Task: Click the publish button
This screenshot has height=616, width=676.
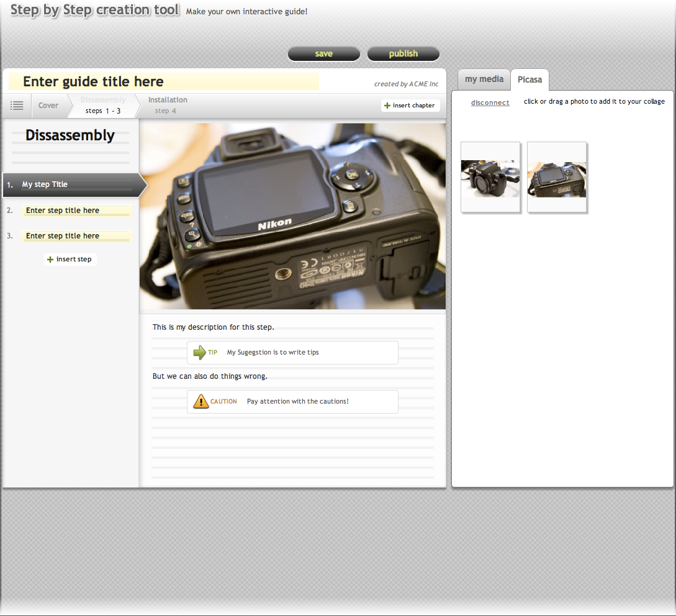Action: click(x=403, y=54)
